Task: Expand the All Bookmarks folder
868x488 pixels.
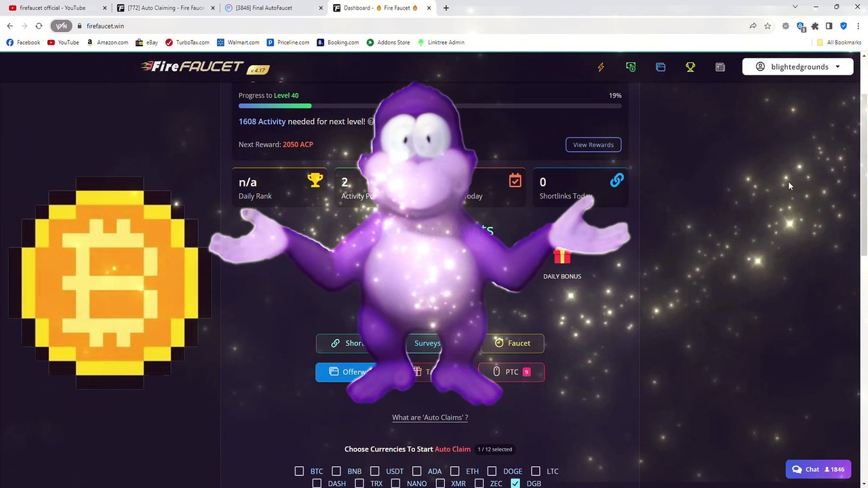Action: point(839,42)
